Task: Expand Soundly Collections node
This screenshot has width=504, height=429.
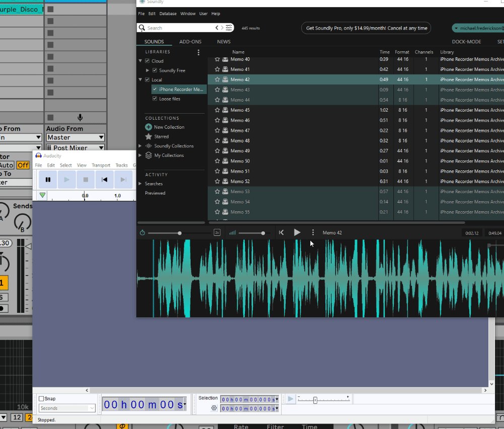Action: [140, 146]
